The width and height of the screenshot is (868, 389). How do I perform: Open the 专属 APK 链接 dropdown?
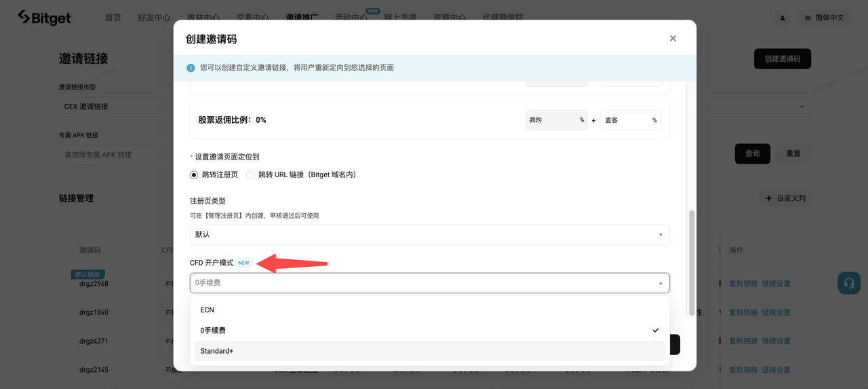[116, 155]
